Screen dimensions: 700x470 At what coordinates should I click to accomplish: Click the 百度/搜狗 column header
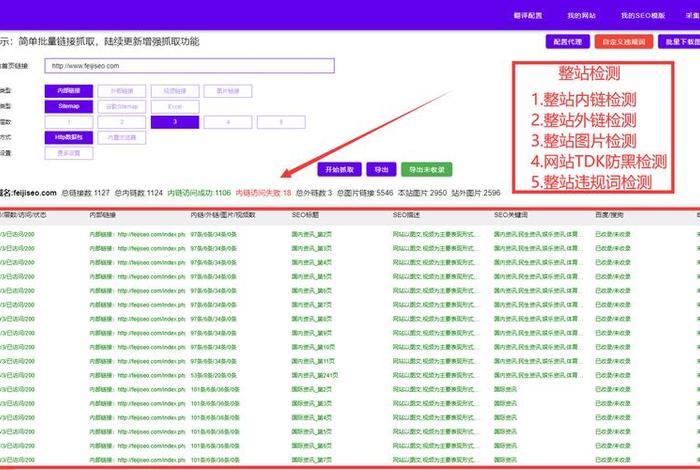pos(609,215)
